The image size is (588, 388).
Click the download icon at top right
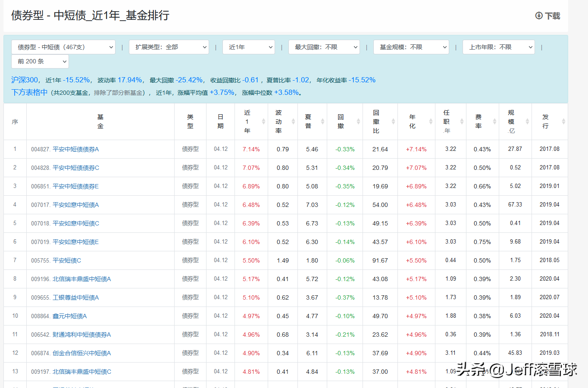coord(539,16)
